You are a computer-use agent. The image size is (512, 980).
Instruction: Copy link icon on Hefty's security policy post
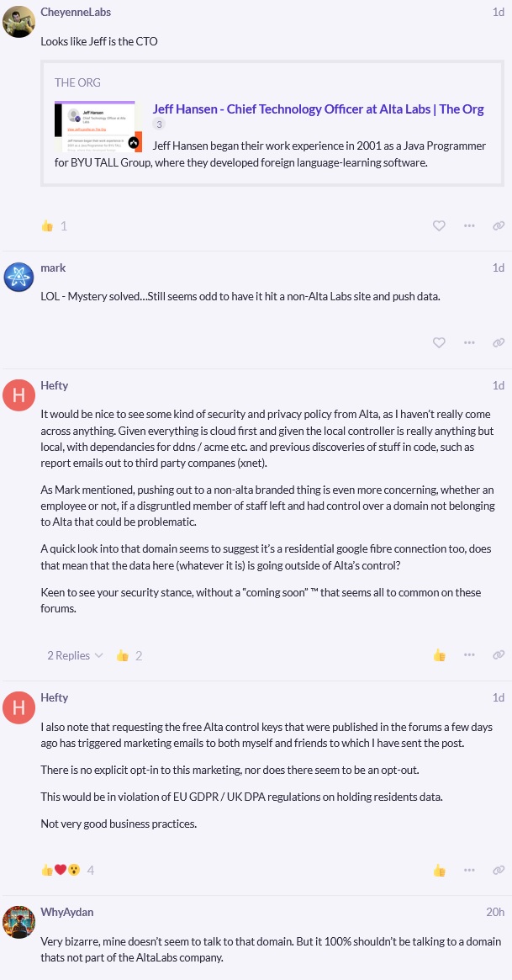[499, 654]
